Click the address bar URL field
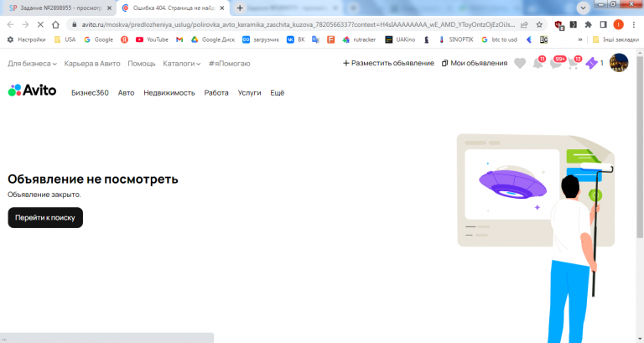644x343 pixels. tap(298, 24)
